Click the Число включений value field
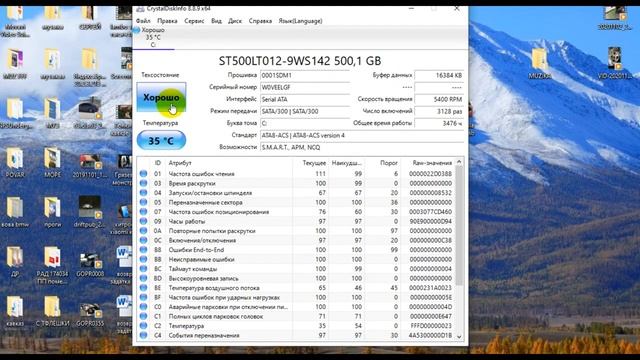This screenshot has width=640, height=360. point(439,111)
